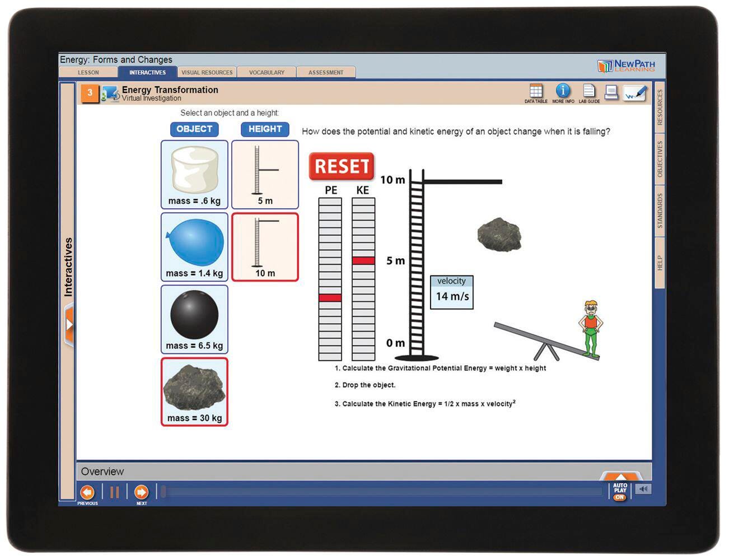Open the Resources side tab

point(660,107)
